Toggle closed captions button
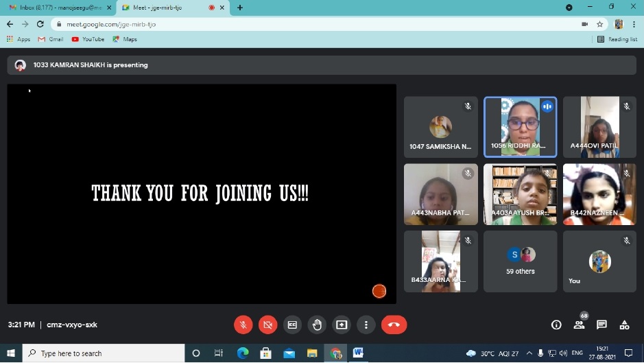 coord(292,325)
